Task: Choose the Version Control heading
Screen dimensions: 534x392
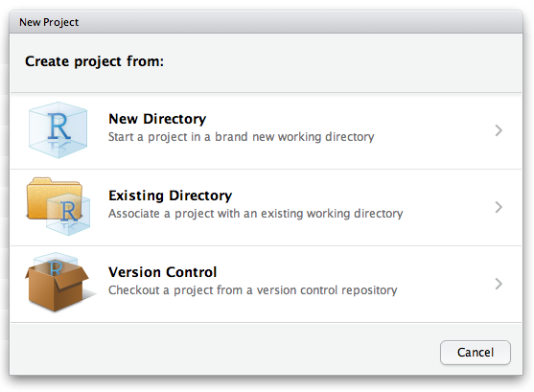Action: (x=162, y=272)
